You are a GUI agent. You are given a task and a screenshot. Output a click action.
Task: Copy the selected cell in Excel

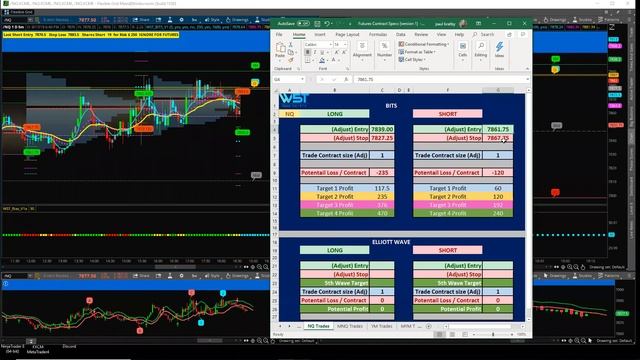coord(291,52)
